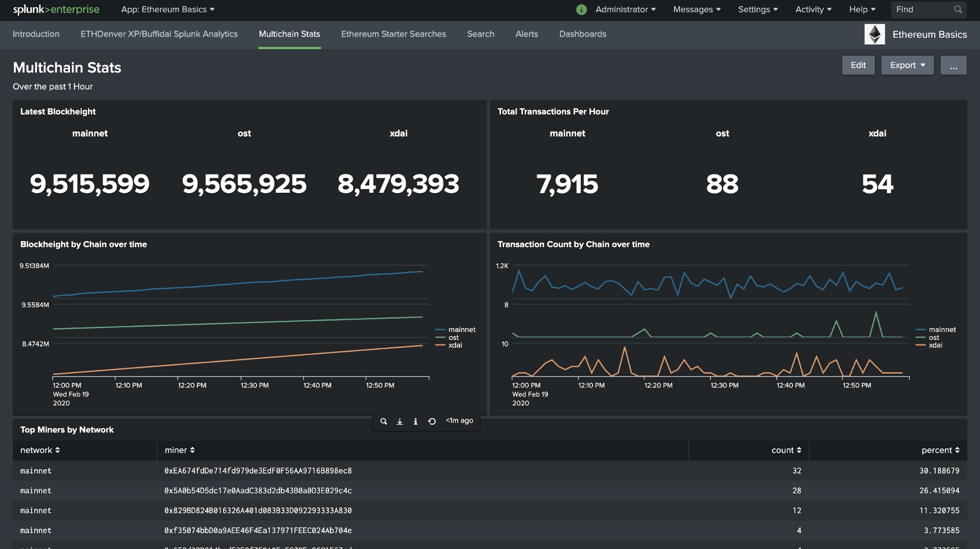The image size is (980, 549).
Task: Click the Total Transactions Per Hour title
Action: click(553, 111)
